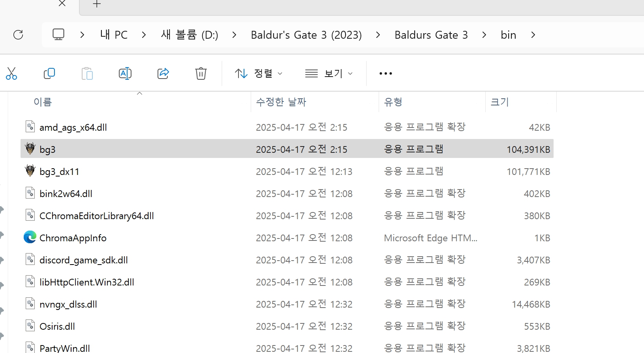Select the nvngx_dlss.dll file name
The width and height of the screenshot is (644, 353).
(x=68, y=304)
